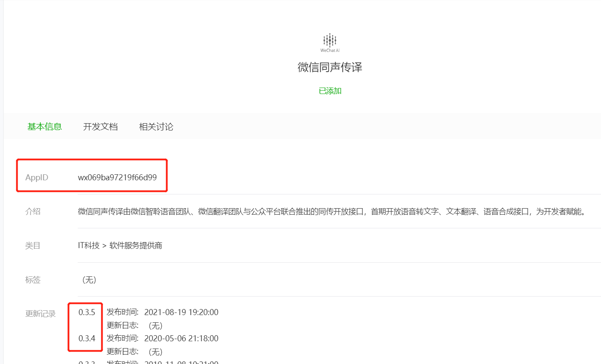
Task: Click the WeChat AI plugin logo
Action: pos(330,43)
